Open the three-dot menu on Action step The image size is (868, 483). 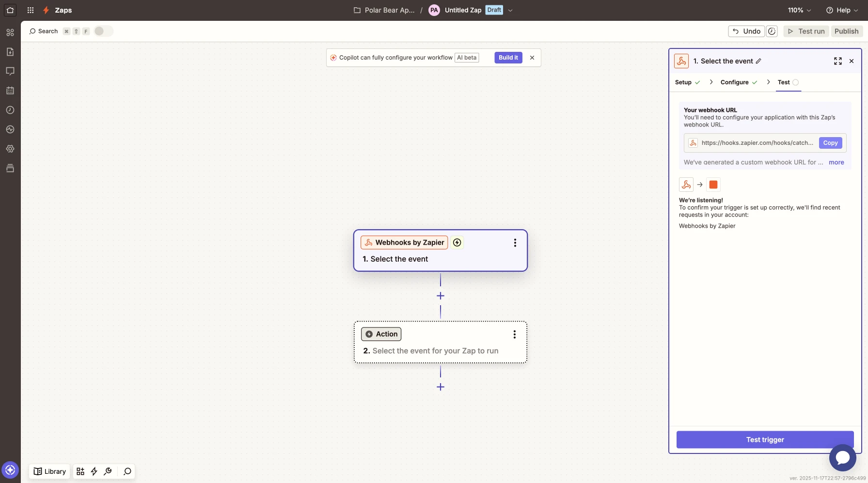pos(514,334)
